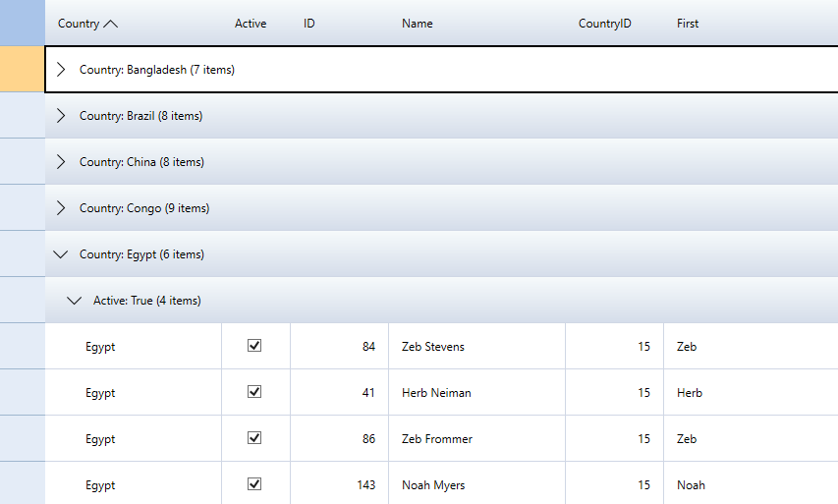Uncheck Active checkbox for Zeb Frommer
The width and height of the screenshot is (838, 504).
(x=254, y=438)
